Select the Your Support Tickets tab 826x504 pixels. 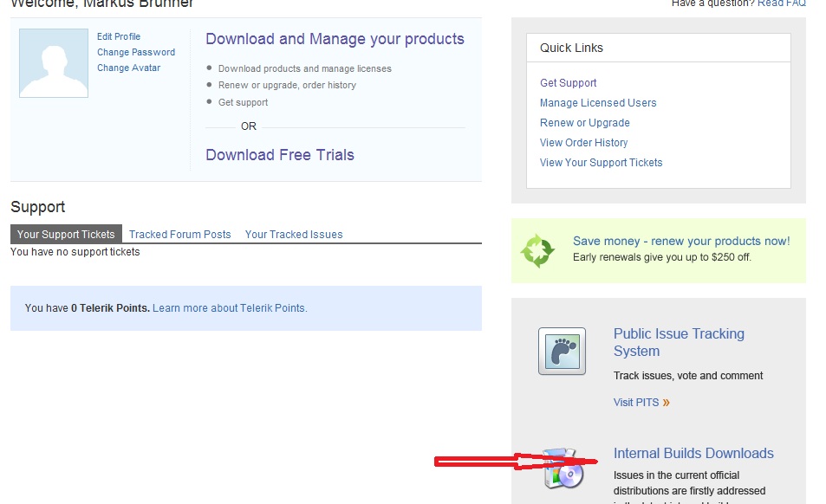pyautogui.click(x=66, y=234)
